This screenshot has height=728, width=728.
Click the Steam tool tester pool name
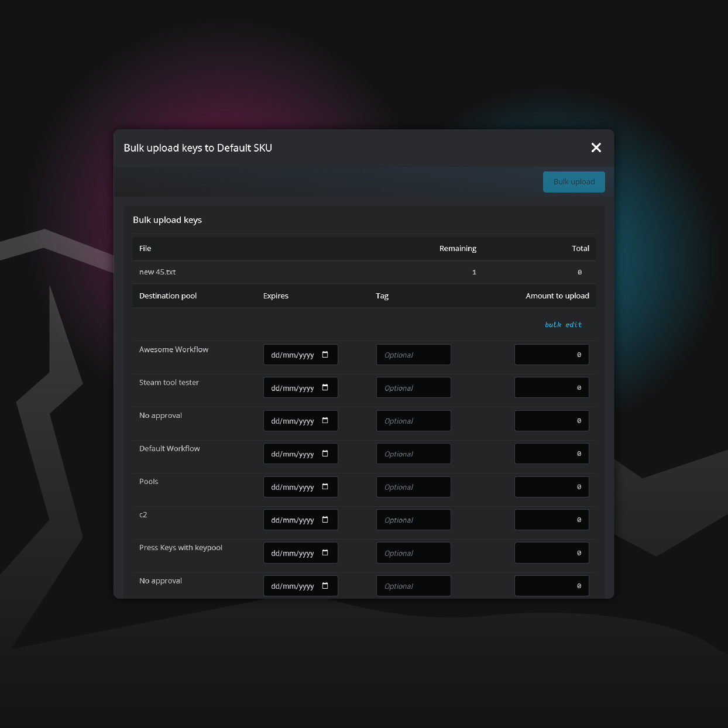click(x=169, y=382)
